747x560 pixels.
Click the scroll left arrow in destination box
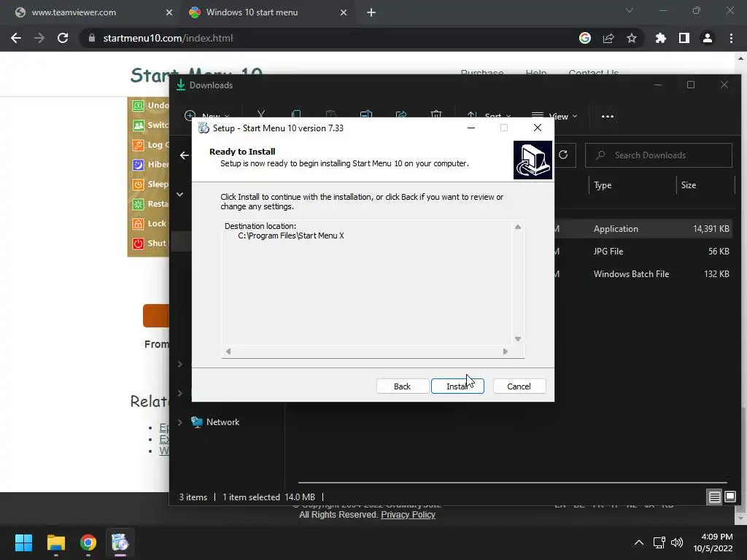click(228, 351)
